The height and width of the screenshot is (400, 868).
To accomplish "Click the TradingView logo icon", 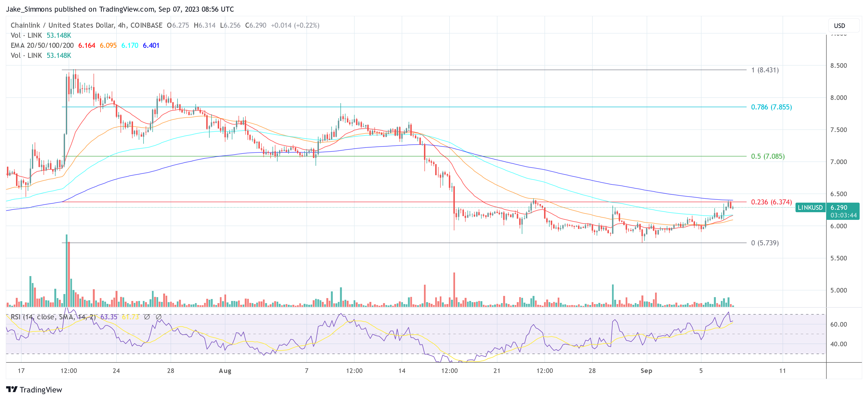I will [12, 389].
